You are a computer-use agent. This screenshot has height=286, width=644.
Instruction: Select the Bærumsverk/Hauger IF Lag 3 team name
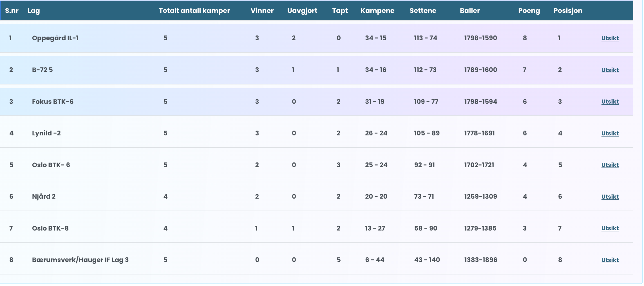point(80,260)
